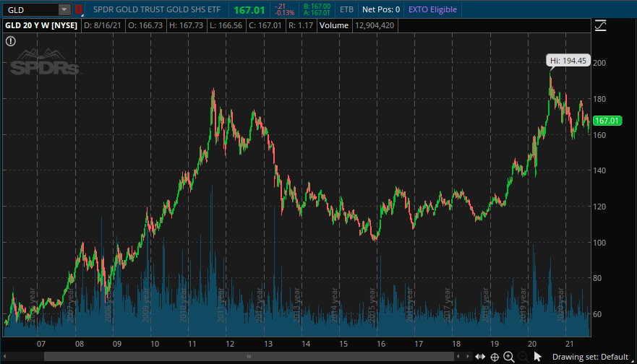
Task: Click the R: 1.17 range value
Action: (x=301, y=25)
